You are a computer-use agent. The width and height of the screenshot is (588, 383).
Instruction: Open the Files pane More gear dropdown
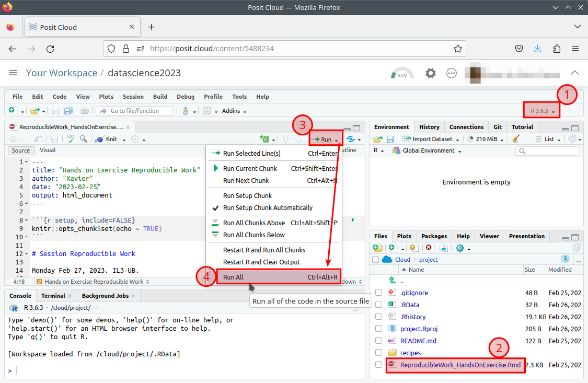(x=463, y=248)
